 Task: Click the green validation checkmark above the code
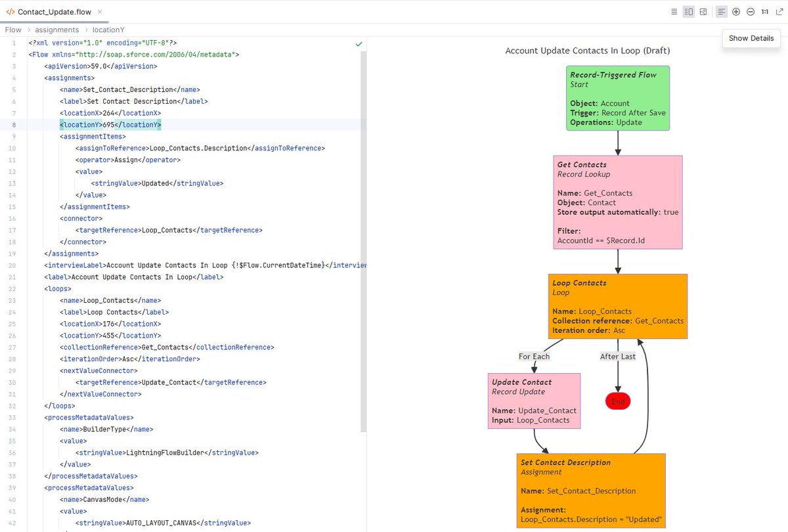[359, 43]
